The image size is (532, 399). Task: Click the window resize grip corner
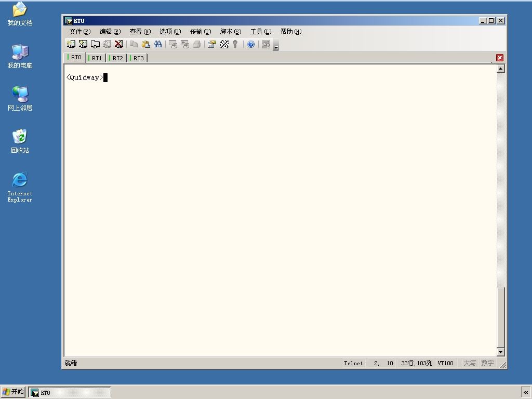click(x=503, y=364)
